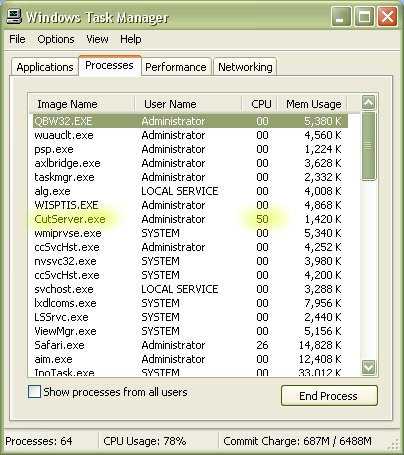Click the CPU value 50 for CutServer.exe

[262, 219]
